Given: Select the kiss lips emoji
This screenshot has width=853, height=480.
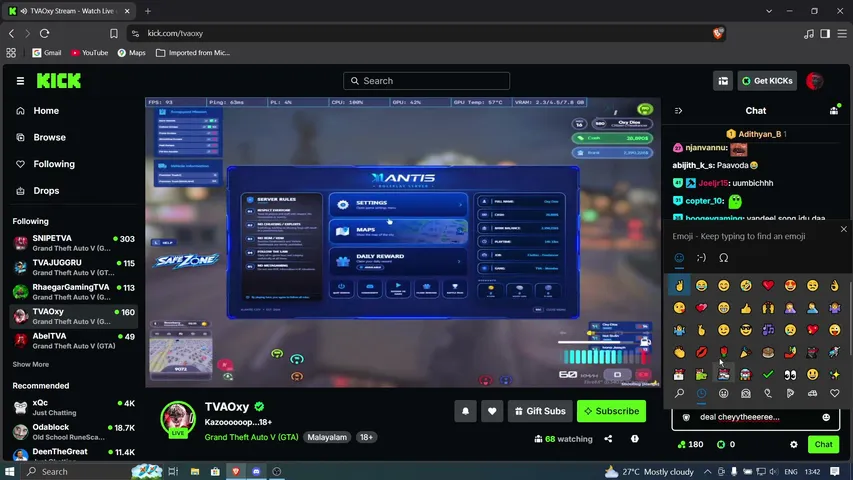Looking at the screenshot, I should [x=702, y=352].
